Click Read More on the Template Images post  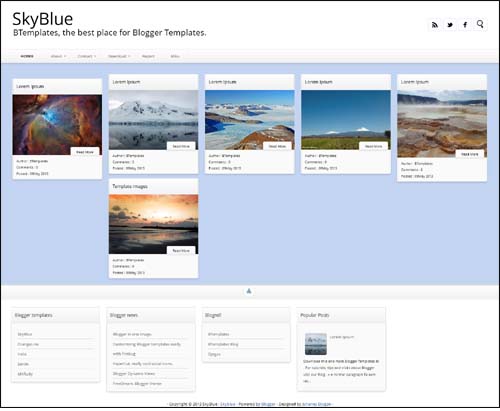(x=181, y=250)
